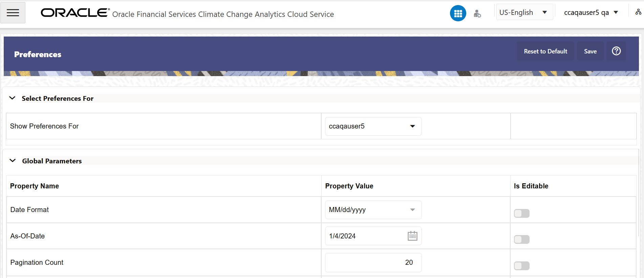644x278 pixels.
Task: Click the Oracle logo
Action: click(75, 13)
